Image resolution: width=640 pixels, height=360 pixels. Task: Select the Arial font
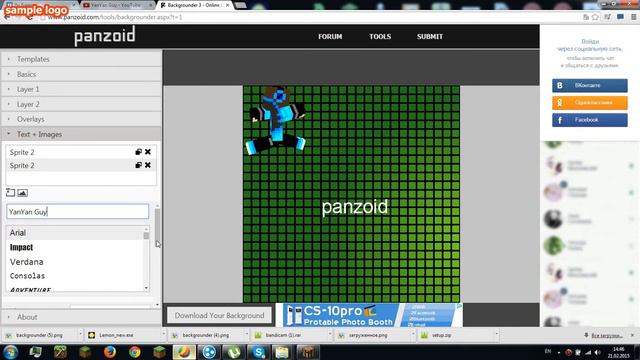click(x=76, y=233)
